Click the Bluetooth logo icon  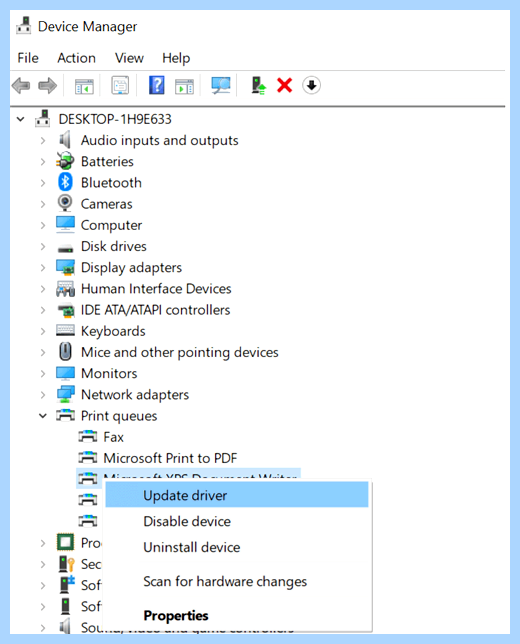65,182
